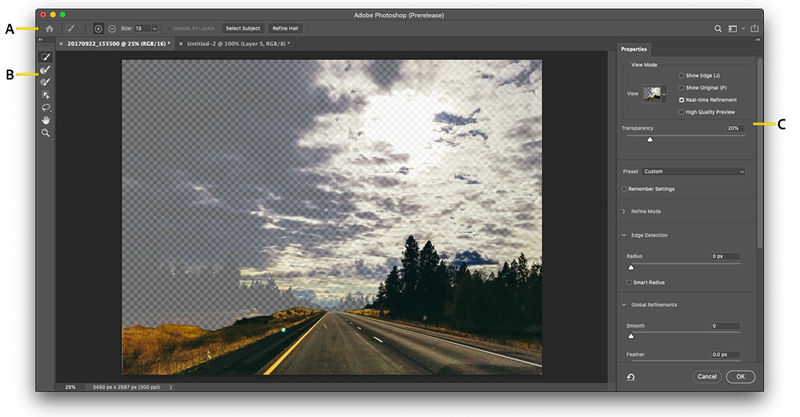Click the Transparency slider handle

pyautogui.click(x=650, y=139)
